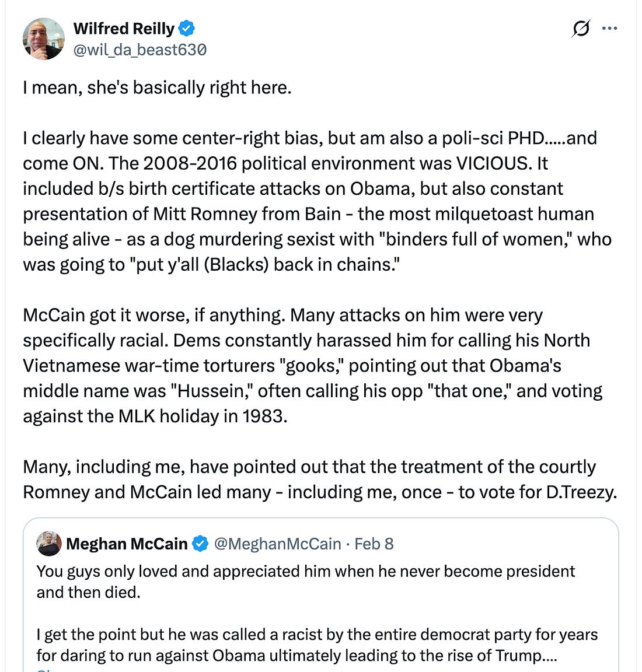Click Wilfred Reilly's profile picture
Image resolution: width=642 pixels, height=672 pixels.
(44, 38)
